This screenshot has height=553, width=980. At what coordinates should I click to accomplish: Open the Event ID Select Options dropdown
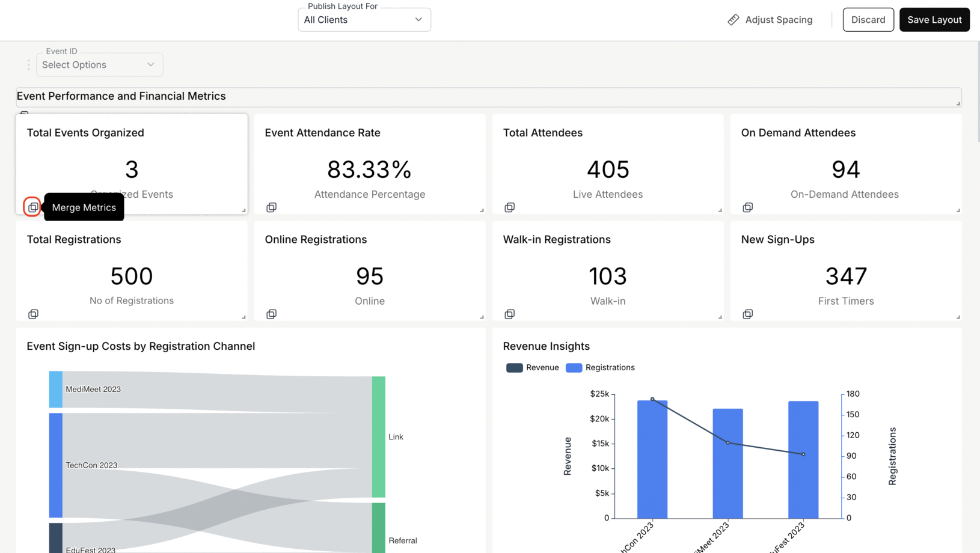pos(99,64)
